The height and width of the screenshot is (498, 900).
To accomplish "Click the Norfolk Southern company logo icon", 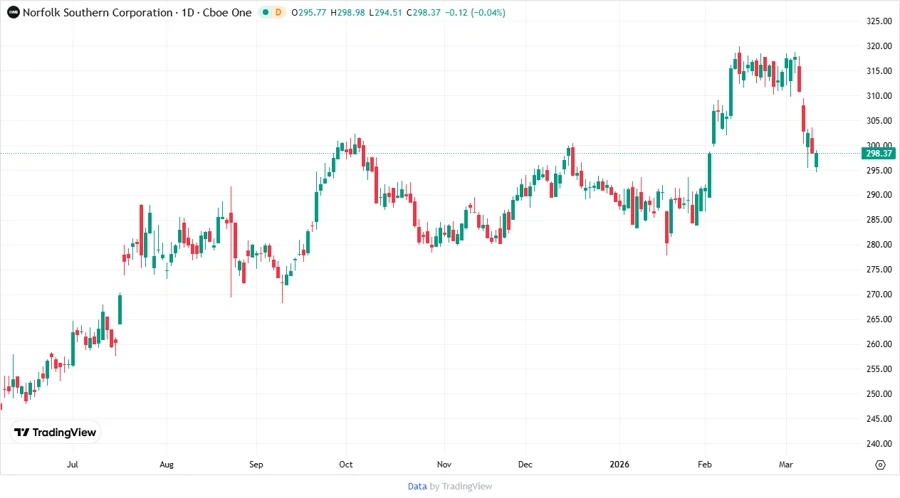I will [x=13, y=12].
